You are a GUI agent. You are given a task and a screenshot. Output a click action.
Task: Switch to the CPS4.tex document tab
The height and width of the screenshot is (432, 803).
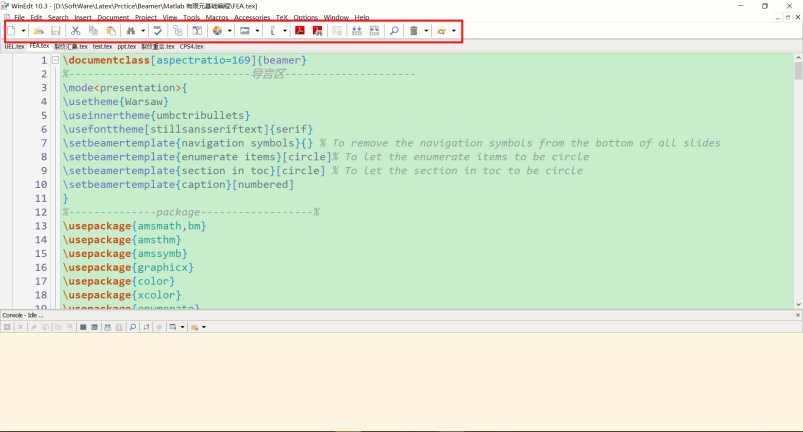click(x=192, y=47)
